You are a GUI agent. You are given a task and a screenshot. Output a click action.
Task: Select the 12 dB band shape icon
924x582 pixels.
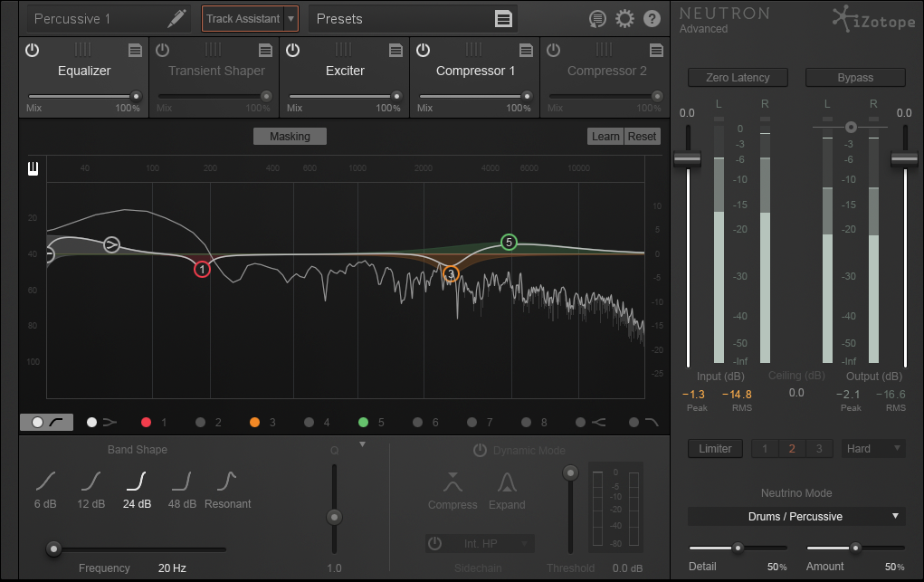[90, 482]
